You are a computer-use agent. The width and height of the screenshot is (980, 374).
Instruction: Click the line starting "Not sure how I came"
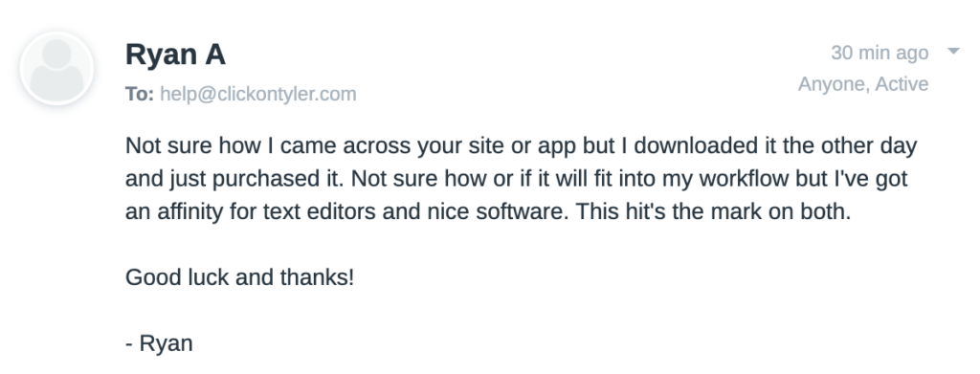pyautogui.click(x=522, y=146)
